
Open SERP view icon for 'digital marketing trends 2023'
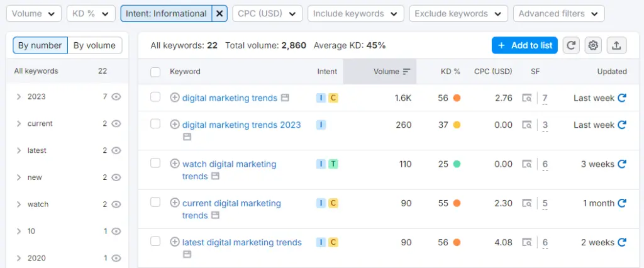pyautogui.click(x=187, y=137)
